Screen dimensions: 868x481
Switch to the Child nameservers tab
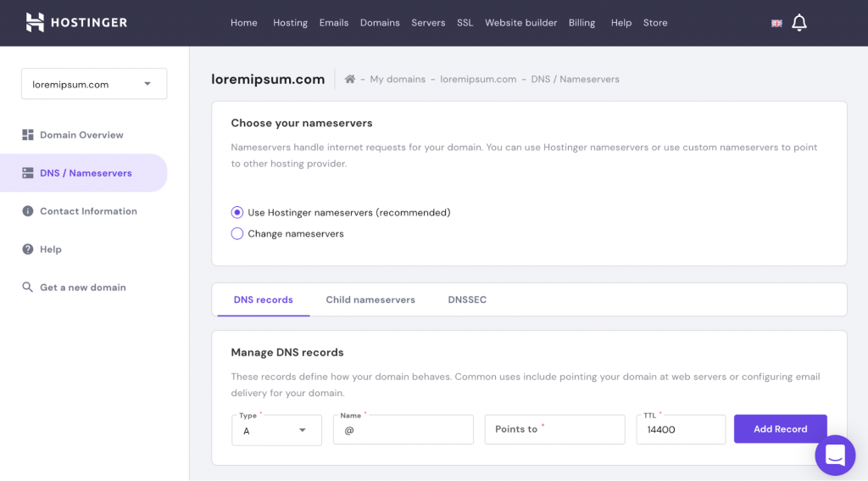[370, 299]
